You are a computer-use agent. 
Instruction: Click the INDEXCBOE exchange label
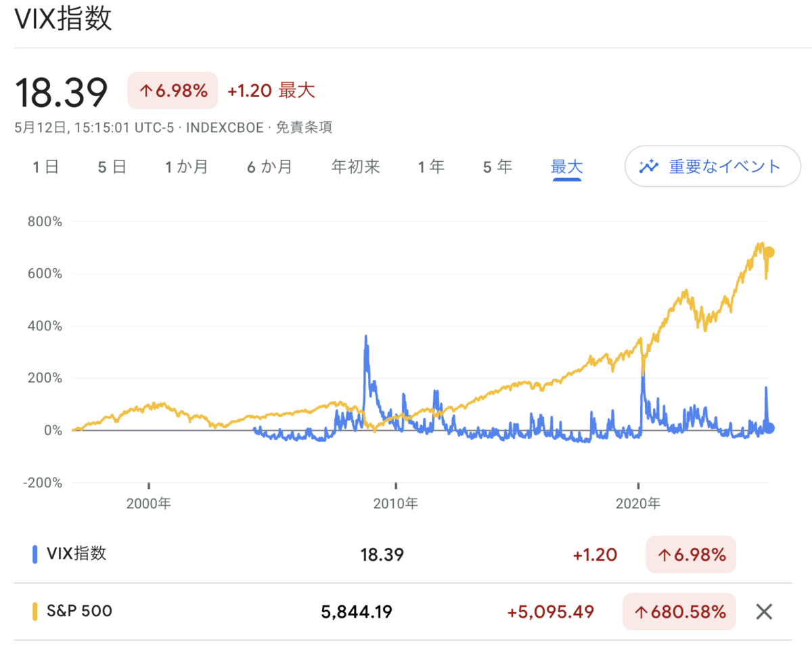coord(224,127)
